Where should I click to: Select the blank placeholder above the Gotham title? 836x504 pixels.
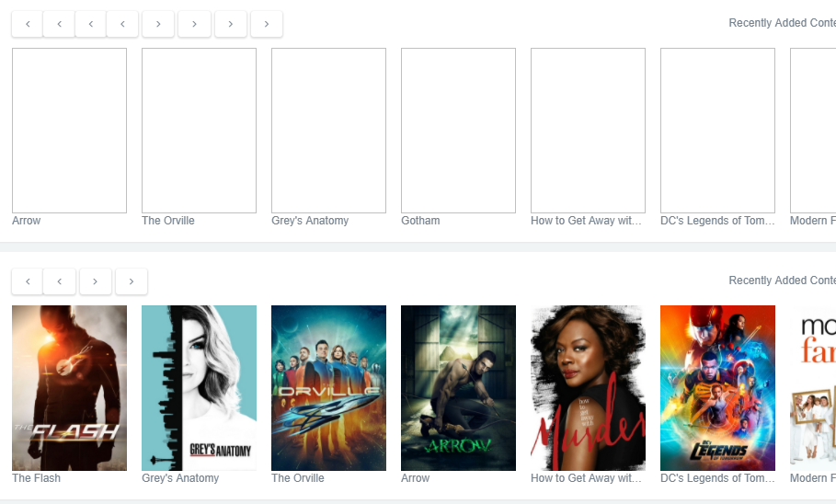point(459,131)
